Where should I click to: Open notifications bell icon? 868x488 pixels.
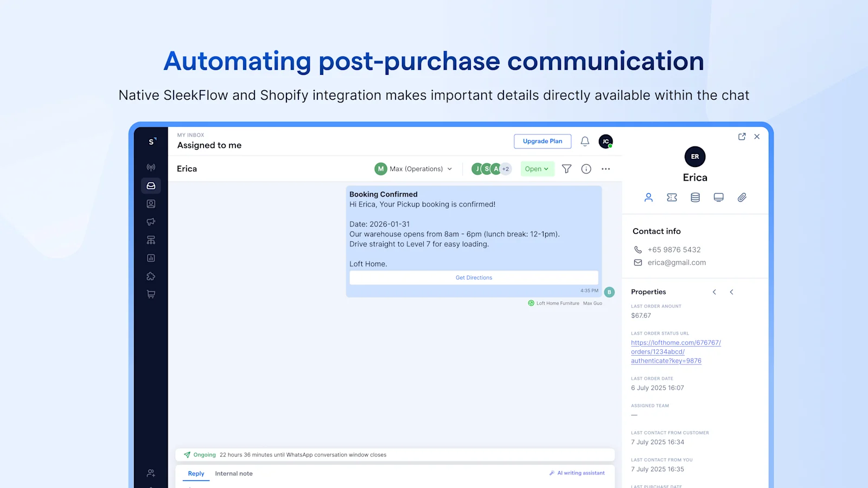click(585, 142)
